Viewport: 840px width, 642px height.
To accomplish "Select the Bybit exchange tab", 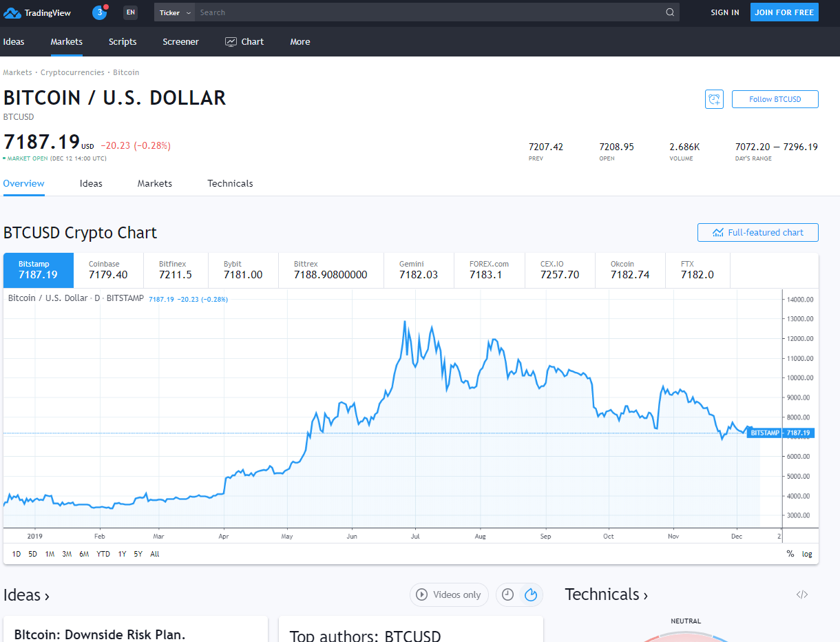I will coord(243,270).
